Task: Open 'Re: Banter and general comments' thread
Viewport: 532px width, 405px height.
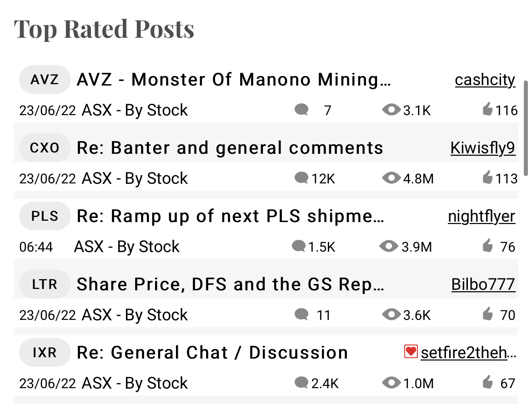Action: tap(230, 148)
